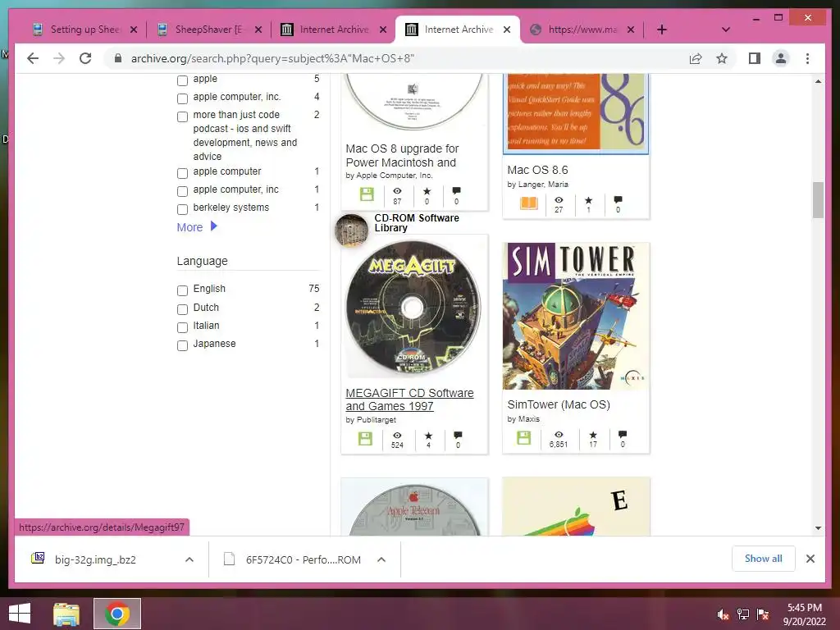The image size is (840, 630).
Task: Click the software floppy icon under SimTower
Action: tap(524, 438)
